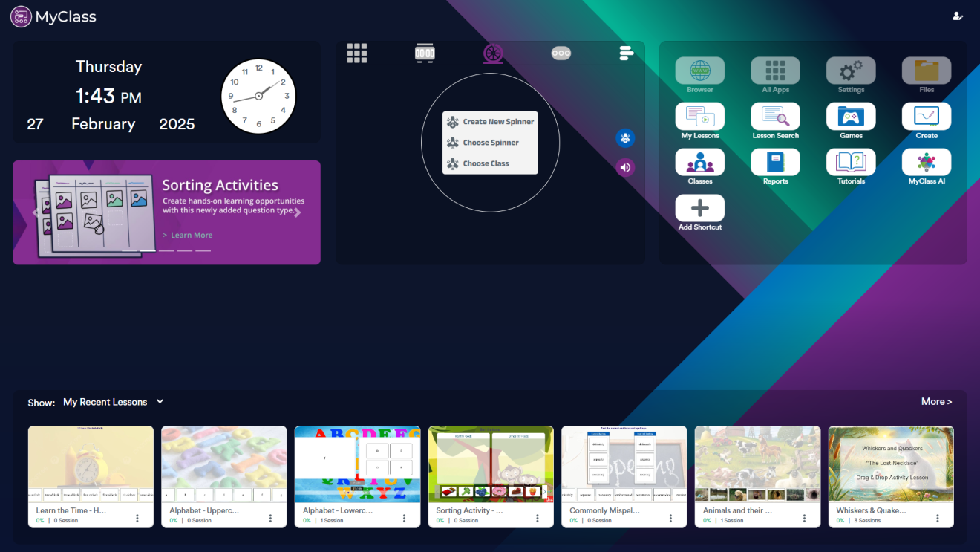
Task: Launch the Browser
Action: [x=699, y=73]
